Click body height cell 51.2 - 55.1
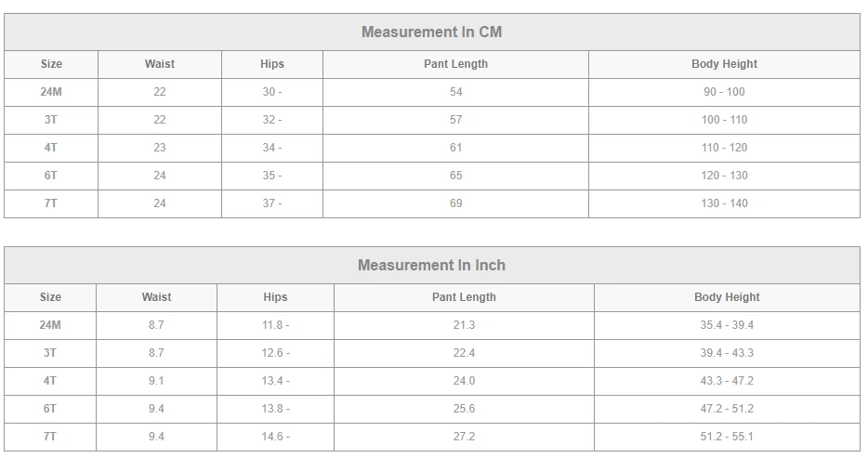Image resolution: width=868 pixels, height=458 pixels. coord(727,437)
